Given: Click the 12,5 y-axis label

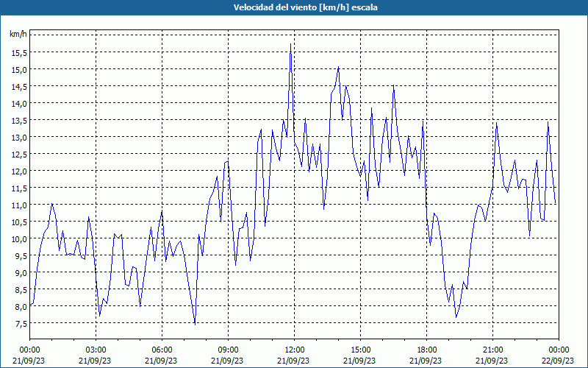Looking at the screenshot, I should click(x=19, y=155).
